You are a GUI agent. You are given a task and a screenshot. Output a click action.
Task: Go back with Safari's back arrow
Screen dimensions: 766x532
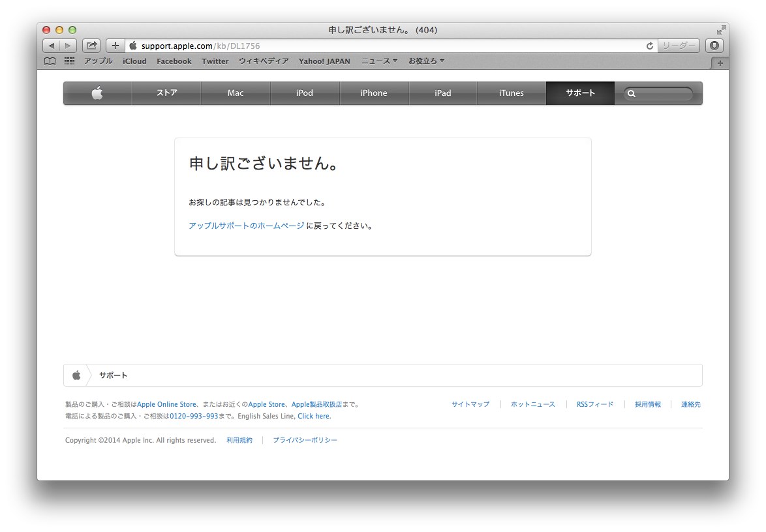pyautogui.click(x=52, y=46)
